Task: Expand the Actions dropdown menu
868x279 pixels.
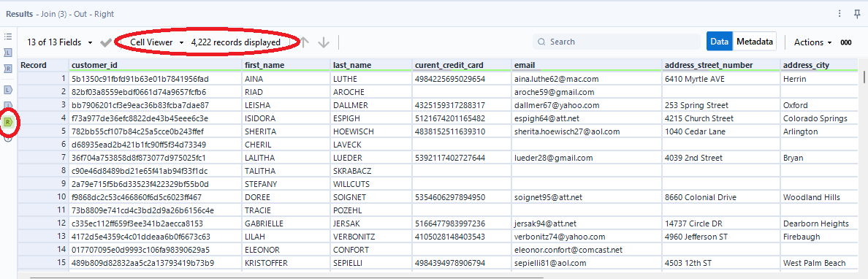Action: 812,42
